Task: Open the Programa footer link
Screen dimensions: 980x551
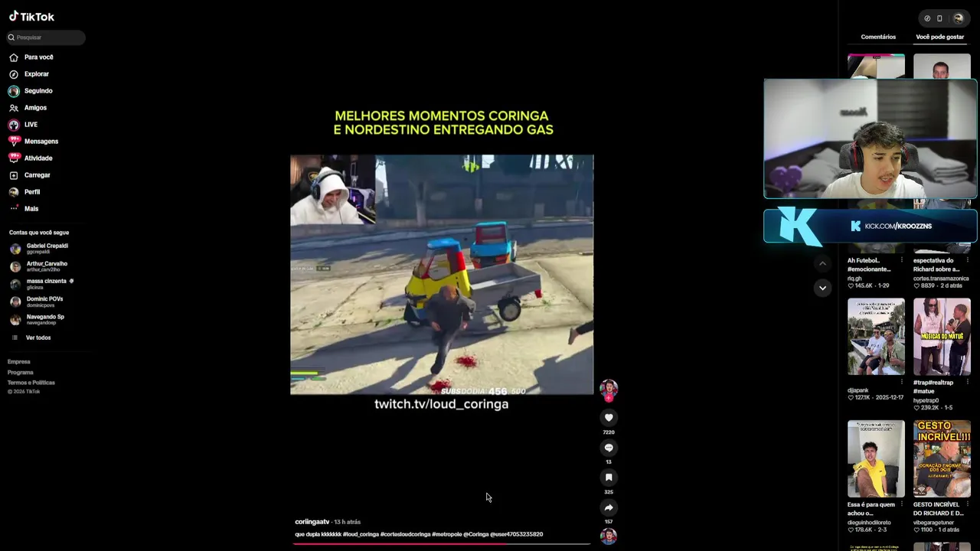Action: [21, 372]
